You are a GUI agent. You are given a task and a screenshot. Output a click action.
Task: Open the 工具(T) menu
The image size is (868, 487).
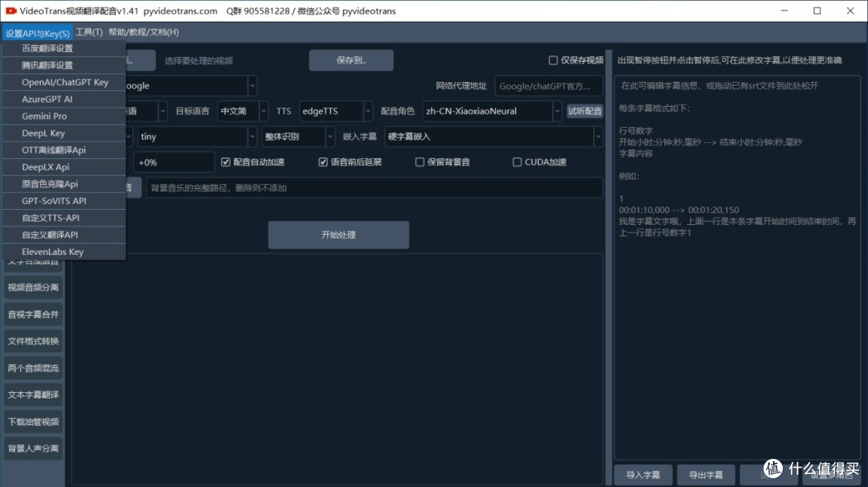(89, 32)
